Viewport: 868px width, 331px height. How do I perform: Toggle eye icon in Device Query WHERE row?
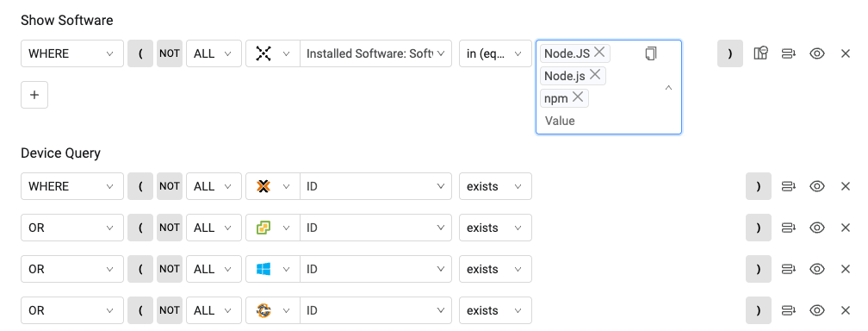817,186
